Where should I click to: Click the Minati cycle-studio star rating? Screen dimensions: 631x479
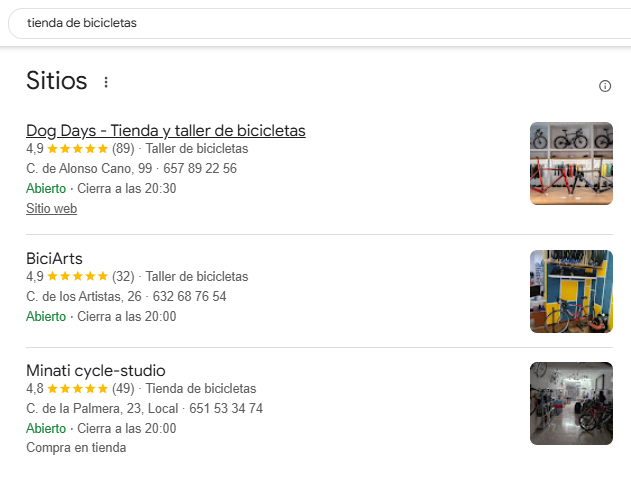77,389
